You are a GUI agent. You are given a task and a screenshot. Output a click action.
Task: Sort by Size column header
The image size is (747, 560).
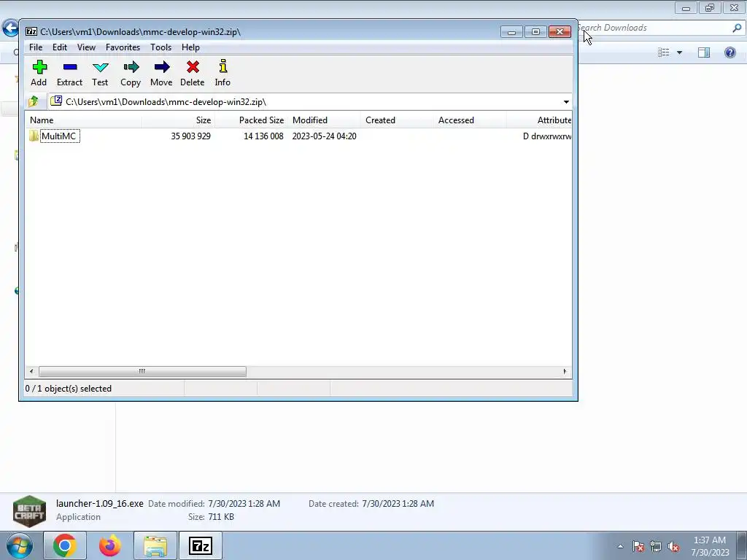(x=178, y=120)
